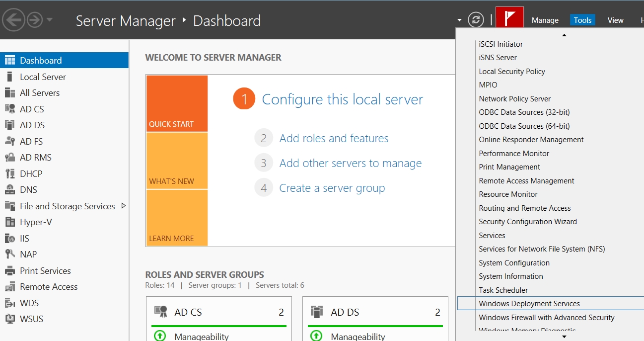Open Print Management from Tools menu
The width and height of the screenshot is (644, 341).
509,167
